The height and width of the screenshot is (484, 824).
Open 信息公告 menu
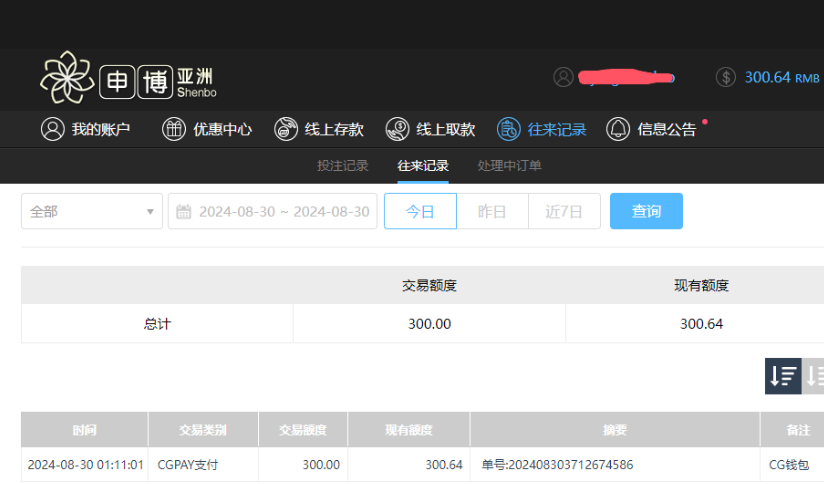[651, 129]
